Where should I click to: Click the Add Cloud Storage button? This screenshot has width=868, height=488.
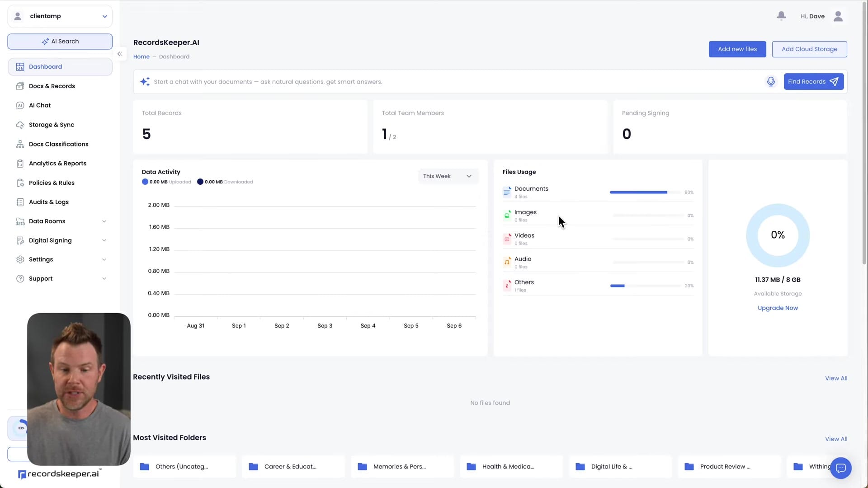tap(809, 49)
